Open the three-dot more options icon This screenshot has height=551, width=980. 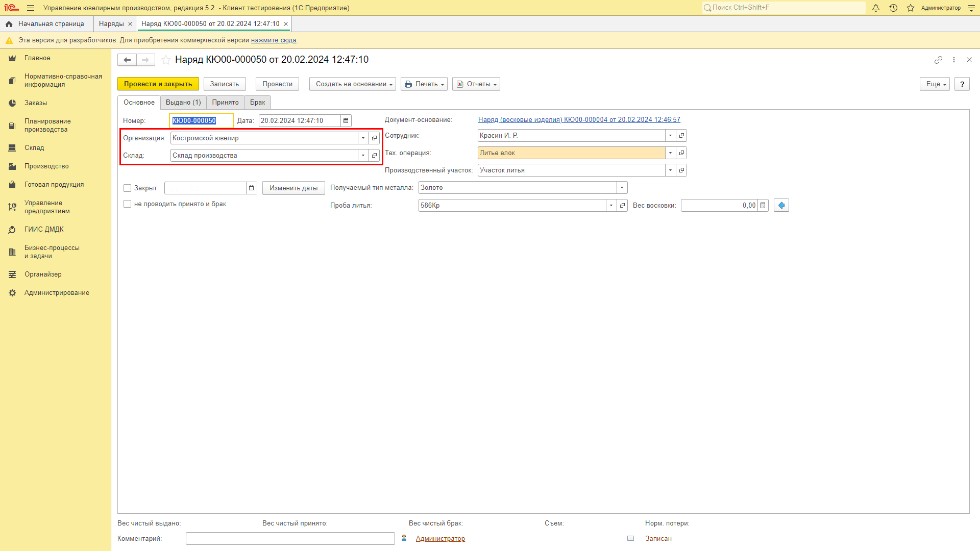coord(954,60)
